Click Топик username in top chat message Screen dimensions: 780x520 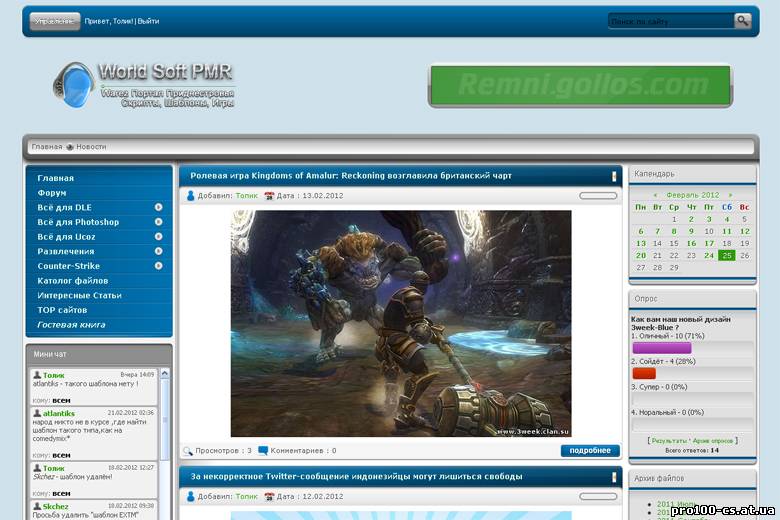pos(54,375)
